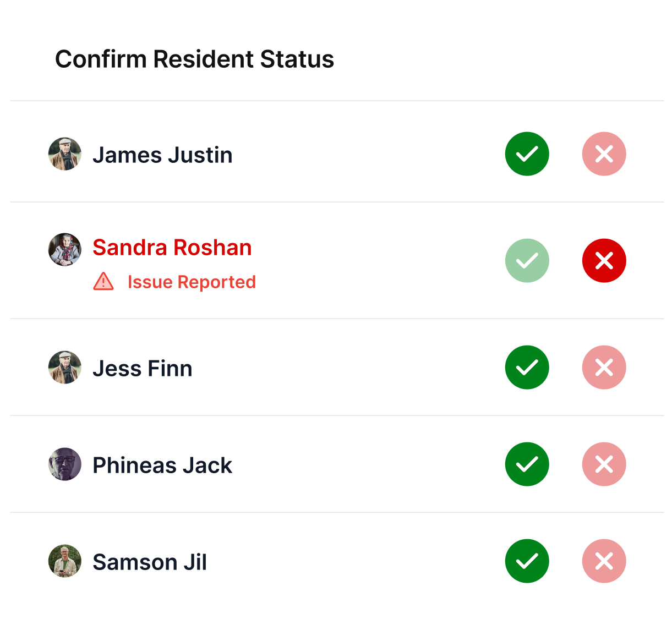
Task: Reject James Justin with red X
Action: tap(604, 154)
